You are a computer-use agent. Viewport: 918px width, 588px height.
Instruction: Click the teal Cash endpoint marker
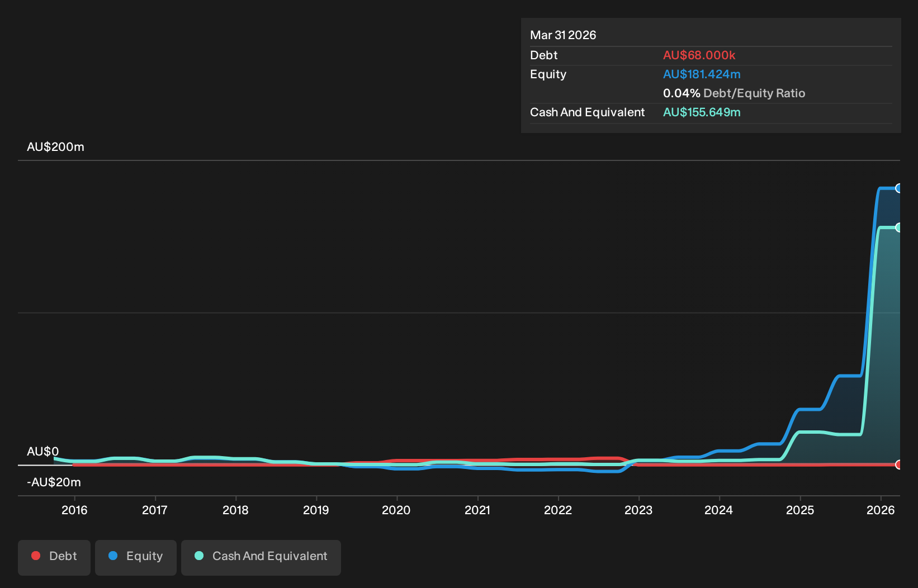(898, 227)
